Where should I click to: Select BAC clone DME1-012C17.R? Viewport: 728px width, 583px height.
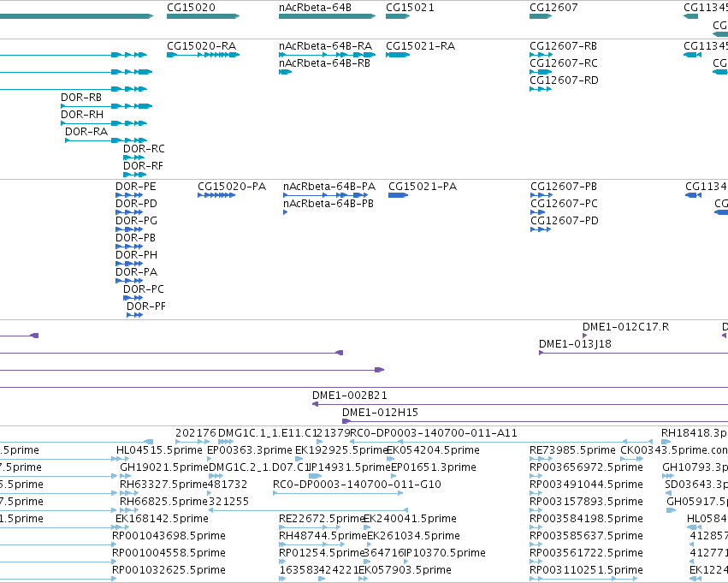pos(625,327)
